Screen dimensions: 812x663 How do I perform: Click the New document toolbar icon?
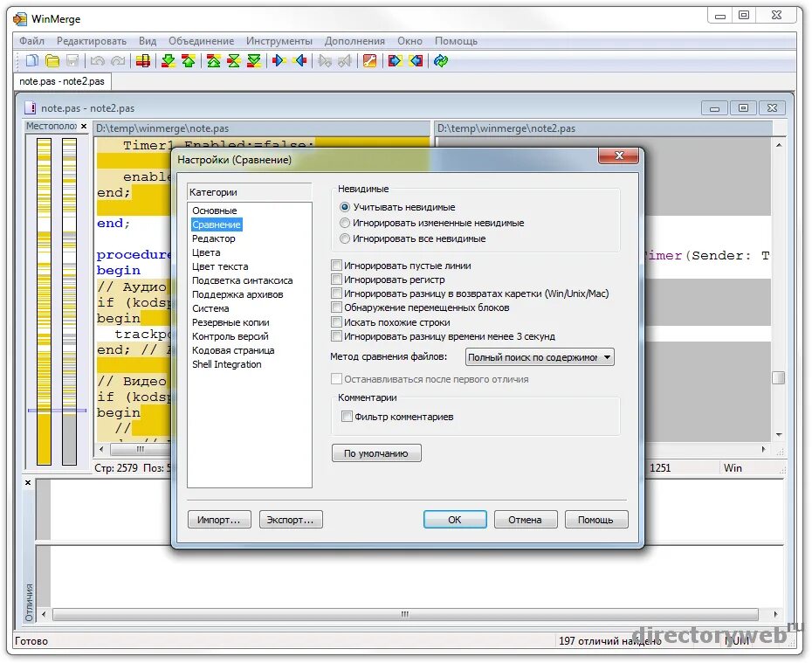(32, 60)
